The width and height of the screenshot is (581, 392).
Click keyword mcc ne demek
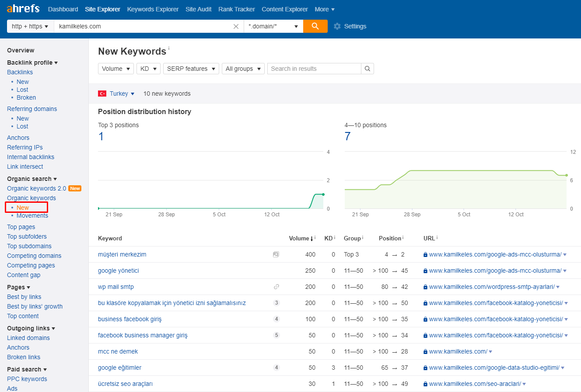coord(118,351)
